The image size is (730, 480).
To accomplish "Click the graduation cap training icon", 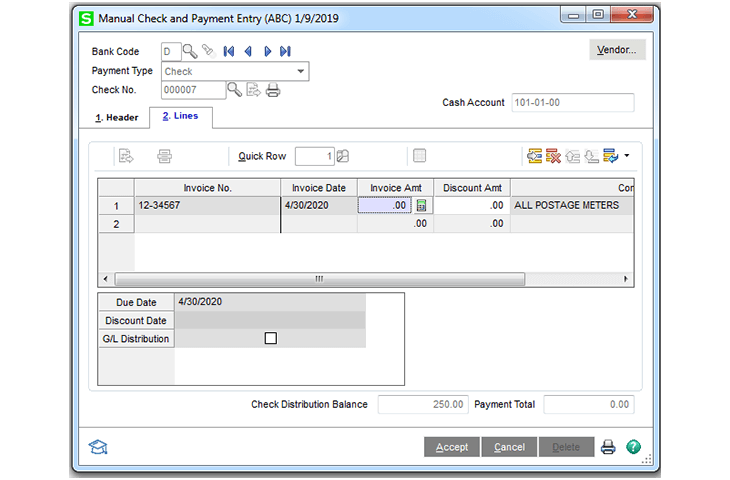I will (x=98, y=447).
